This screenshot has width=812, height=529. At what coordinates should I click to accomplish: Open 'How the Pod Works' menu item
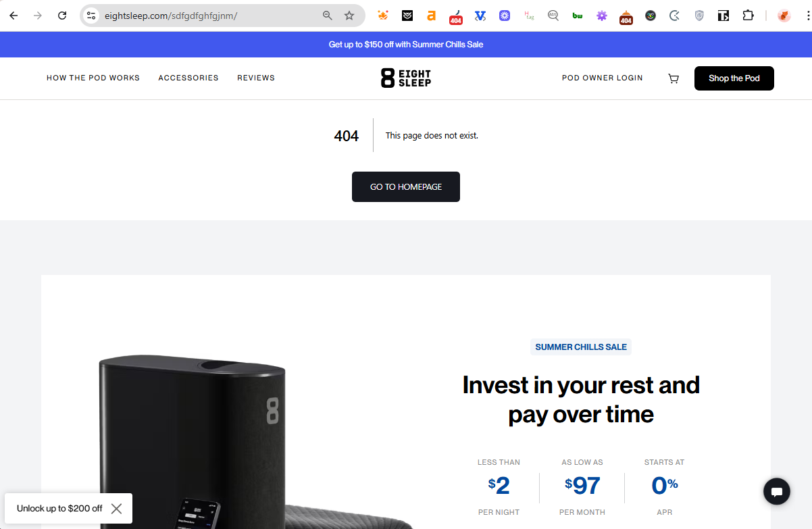coord(93,78)
